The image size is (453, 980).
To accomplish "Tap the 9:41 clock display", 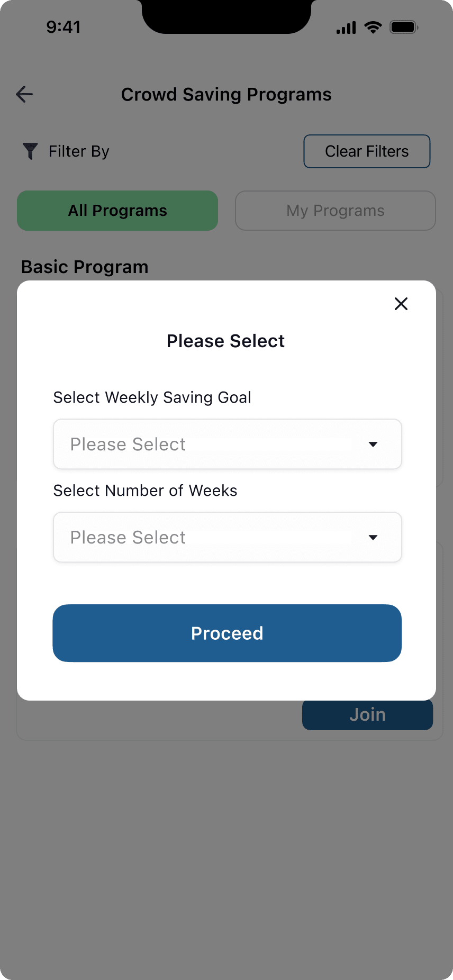I will tap(64, 27).
